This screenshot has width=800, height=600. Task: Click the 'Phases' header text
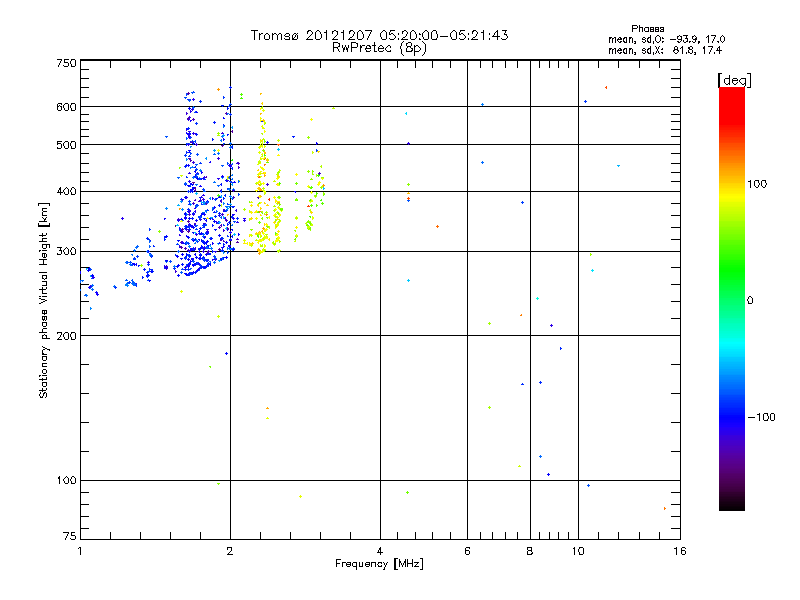click(647, 29)
